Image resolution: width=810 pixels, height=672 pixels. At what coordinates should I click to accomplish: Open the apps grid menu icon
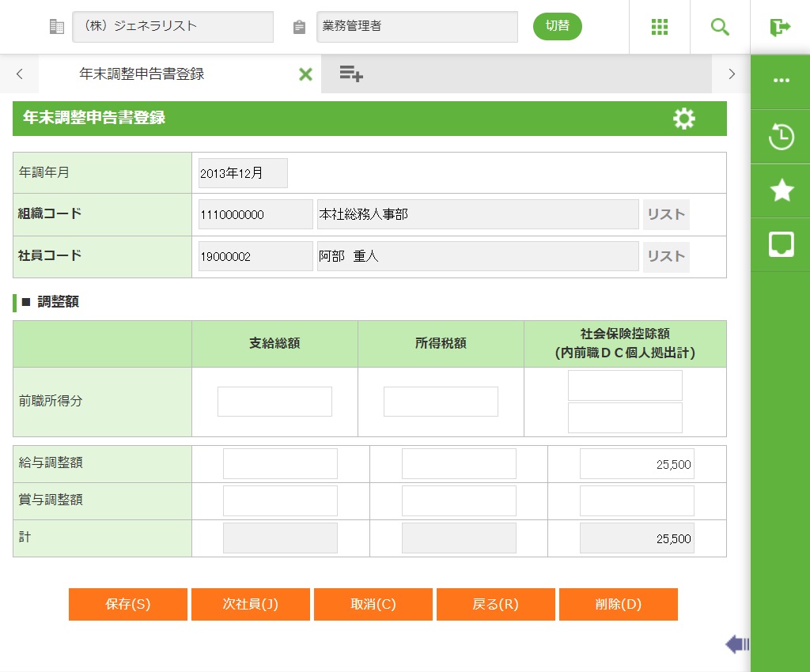point(660,27)
